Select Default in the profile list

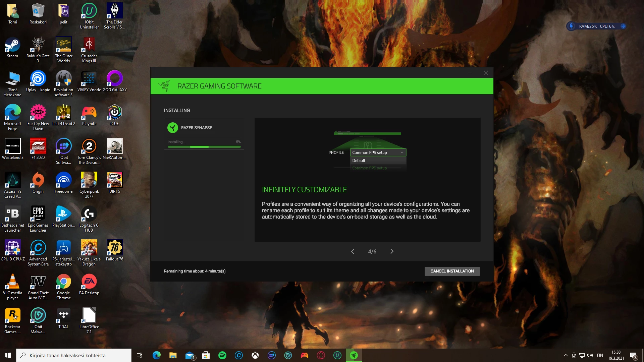(x=359, y=161)
